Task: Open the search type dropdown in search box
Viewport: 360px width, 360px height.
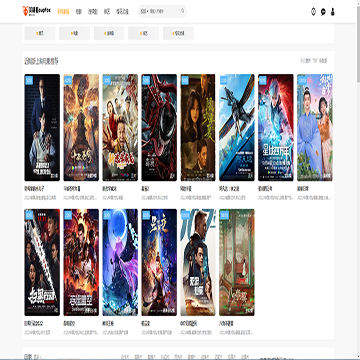Action: click(144, 11)
